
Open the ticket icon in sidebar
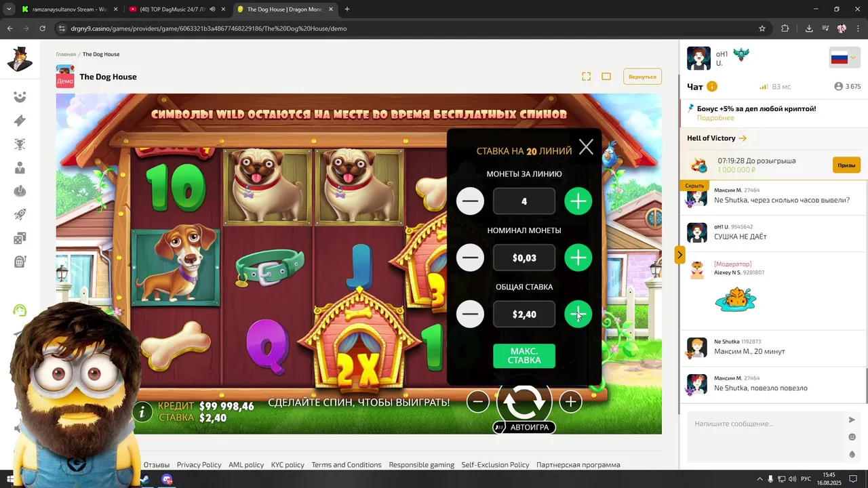[x=20, y=121]
